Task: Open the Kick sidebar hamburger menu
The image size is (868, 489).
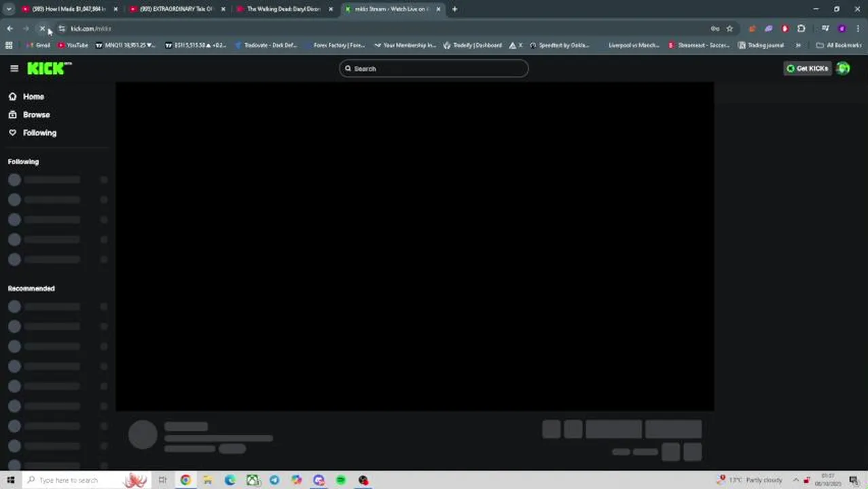Action: tap(14, 69)
